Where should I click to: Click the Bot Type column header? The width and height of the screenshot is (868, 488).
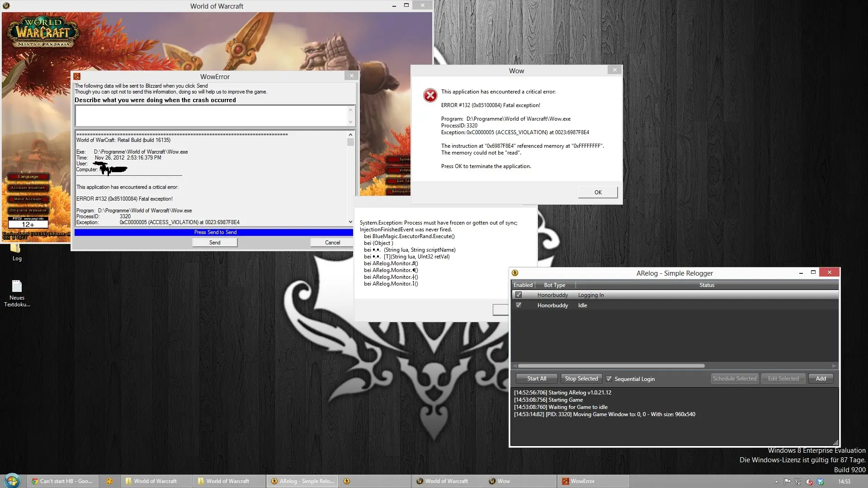555,285
